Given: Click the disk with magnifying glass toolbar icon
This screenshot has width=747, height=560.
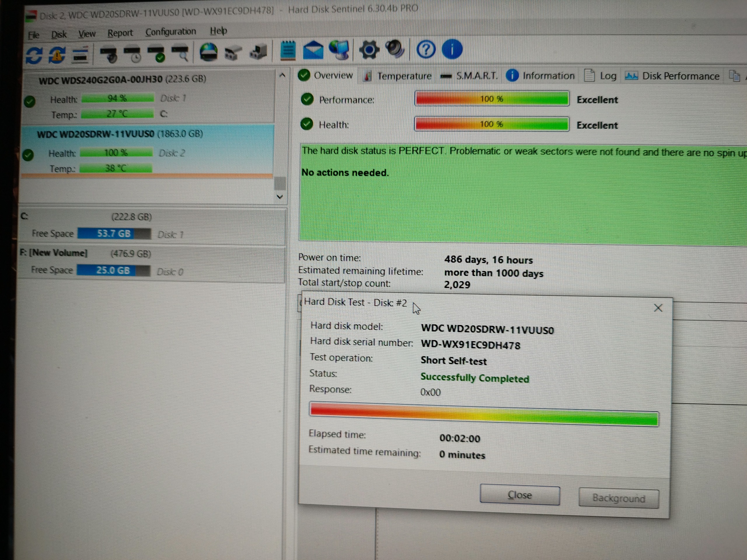Looking at the screenshot, I should point(180,53).
